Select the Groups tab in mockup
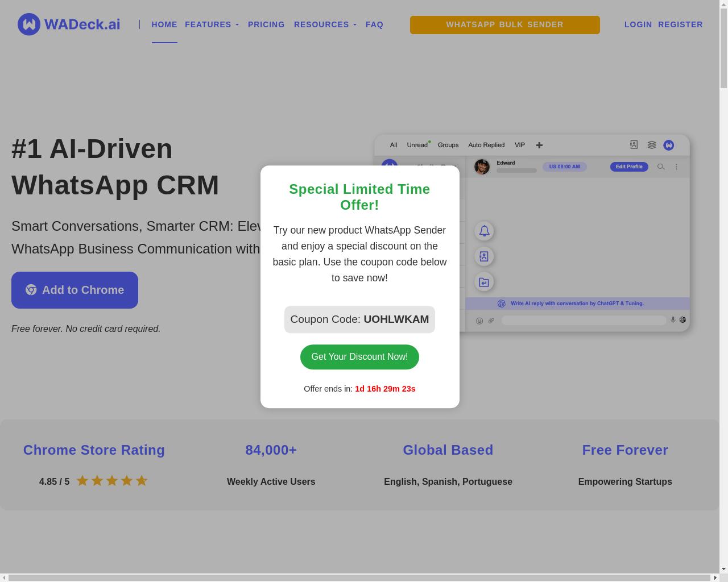 [448, 145]
